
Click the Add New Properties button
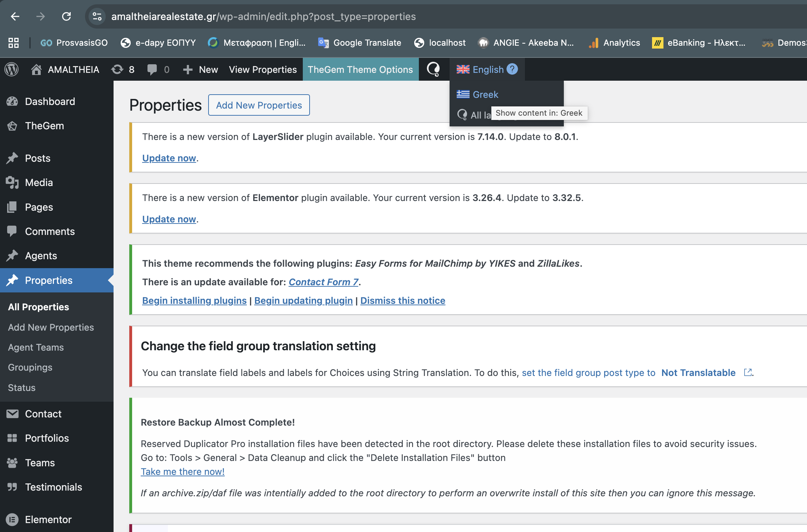tap(259, 105)
